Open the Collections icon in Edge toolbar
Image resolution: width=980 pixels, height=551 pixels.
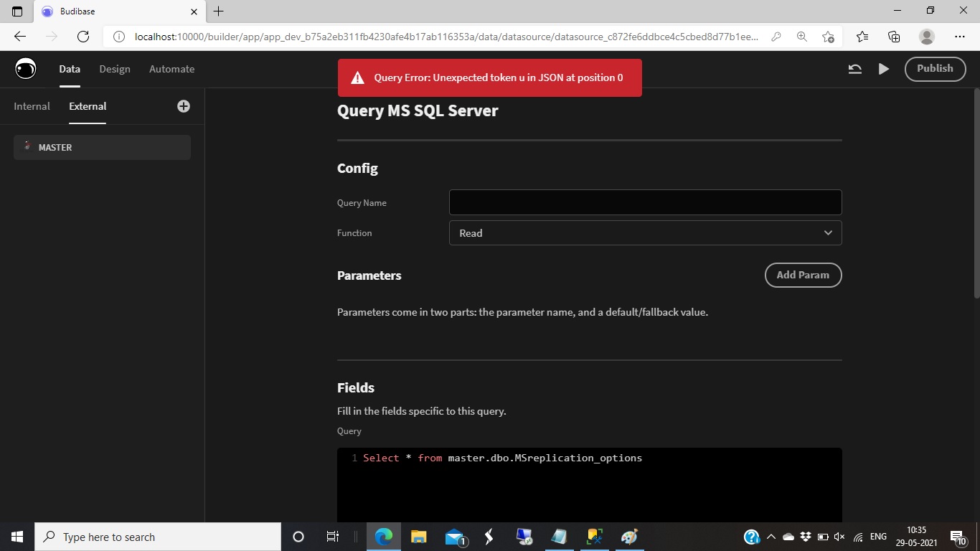(x=894, y=35)
